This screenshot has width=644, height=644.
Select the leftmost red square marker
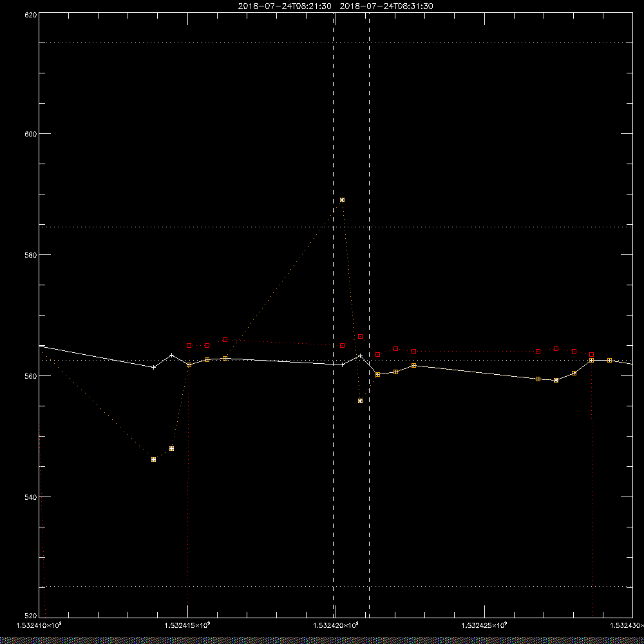click(189, 346)
